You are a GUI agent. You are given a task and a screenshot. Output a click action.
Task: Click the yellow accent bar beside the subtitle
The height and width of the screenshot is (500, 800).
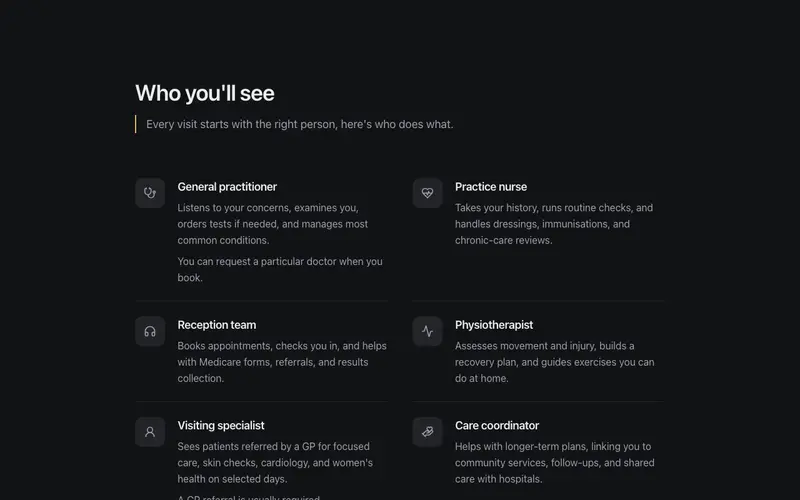pyautogui.click(x=136, y=124)
